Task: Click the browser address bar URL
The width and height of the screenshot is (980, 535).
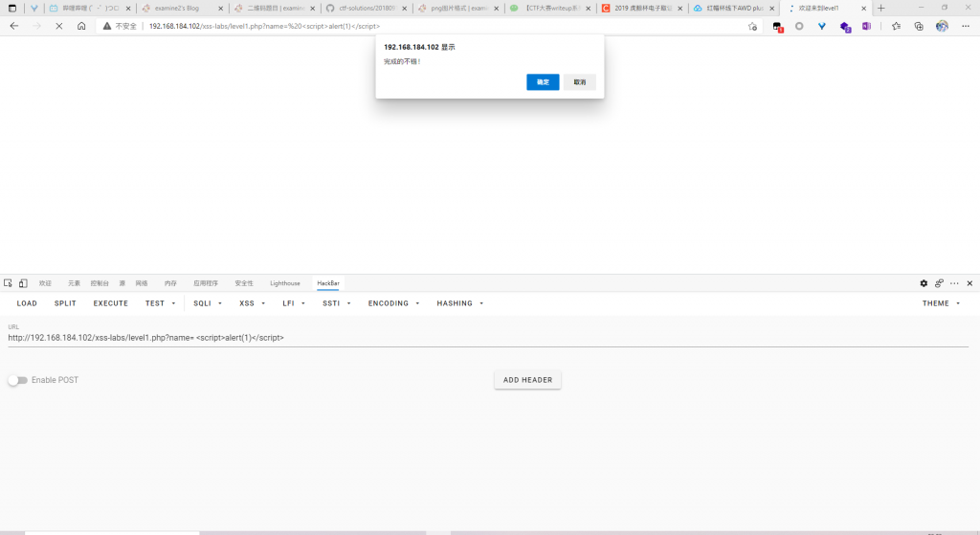Action: click(264, 26)
